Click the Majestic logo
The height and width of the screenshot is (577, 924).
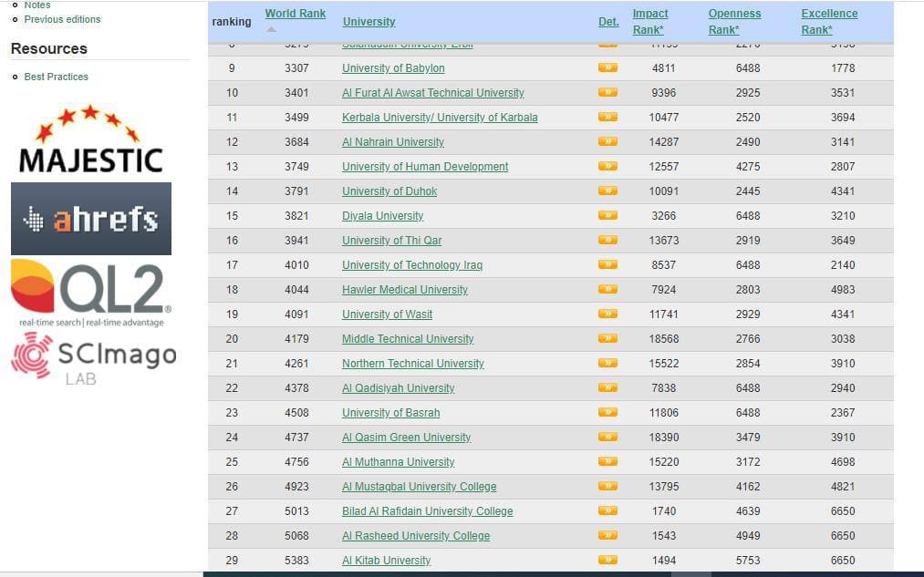tap(90, 139)
